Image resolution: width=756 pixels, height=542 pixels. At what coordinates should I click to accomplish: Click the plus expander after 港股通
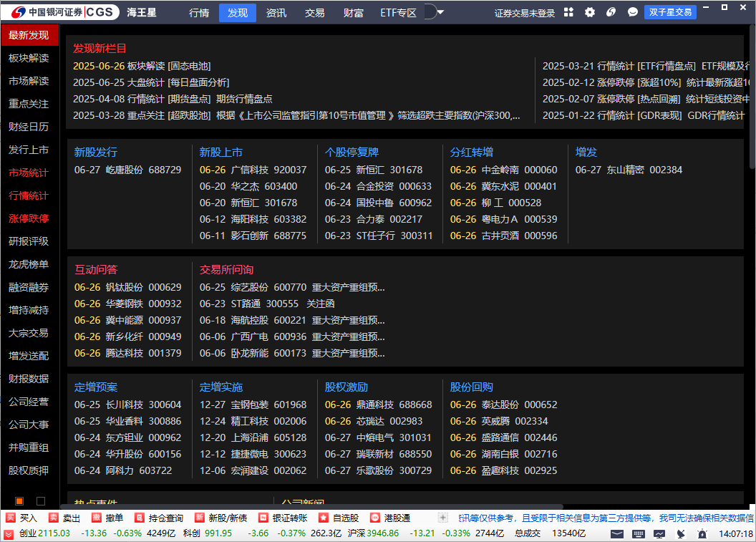[443, 518]
